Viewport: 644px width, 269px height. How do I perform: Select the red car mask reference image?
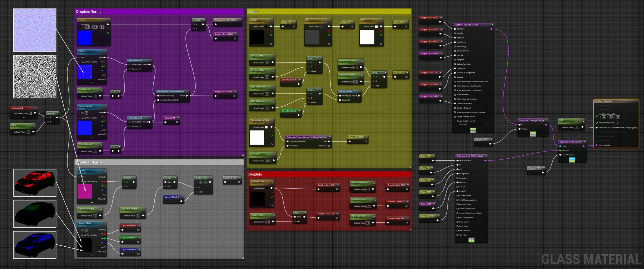[x=35, y=183]
